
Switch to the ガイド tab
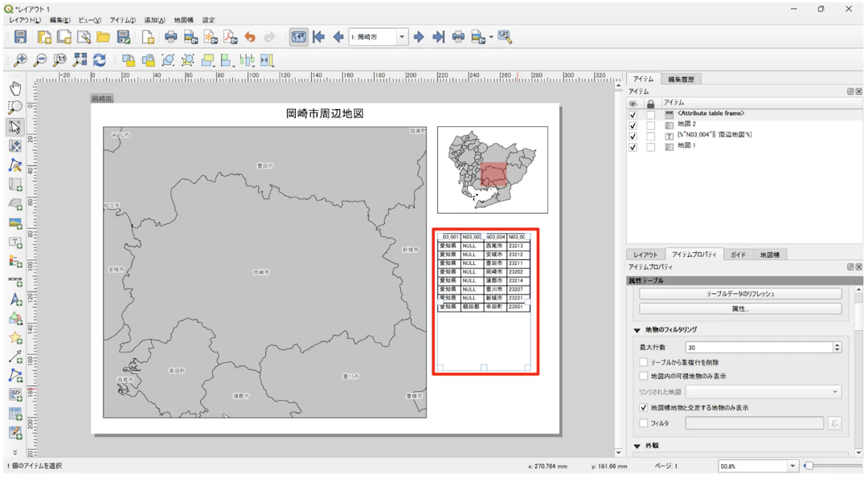point(737,255)
